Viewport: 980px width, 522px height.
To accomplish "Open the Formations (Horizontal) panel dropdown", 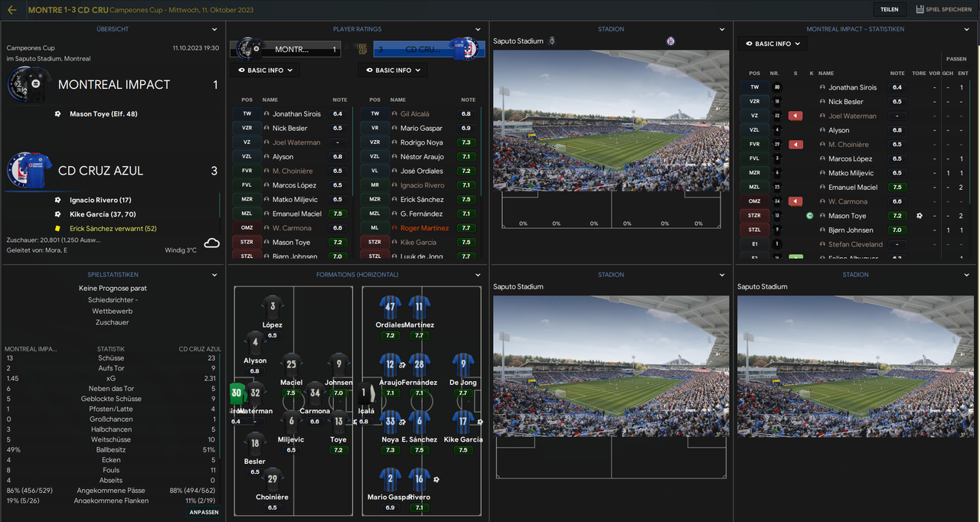I will click(x=479, y=275).
